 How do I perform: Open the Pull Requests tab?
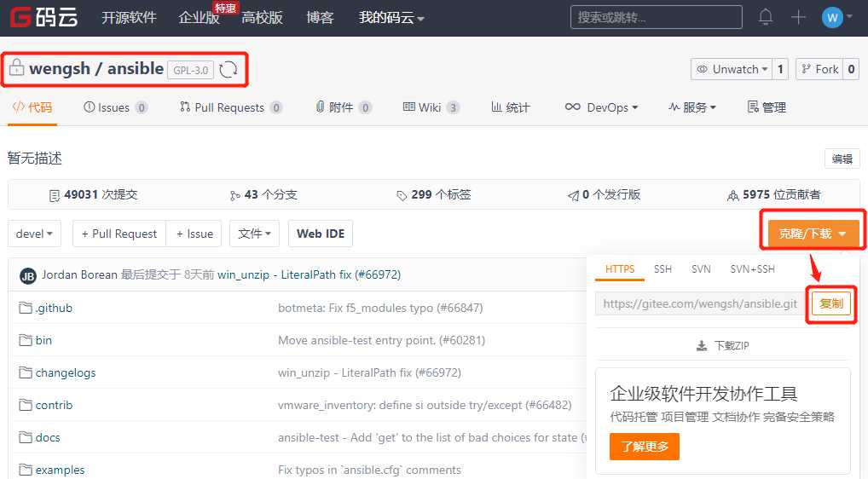click(x=231, y=107)
